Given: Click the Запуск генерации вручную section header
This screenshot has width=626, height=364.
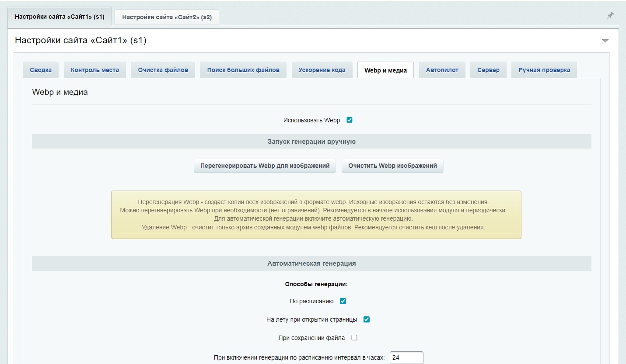Looking at the screenshot, I should 311,142.
